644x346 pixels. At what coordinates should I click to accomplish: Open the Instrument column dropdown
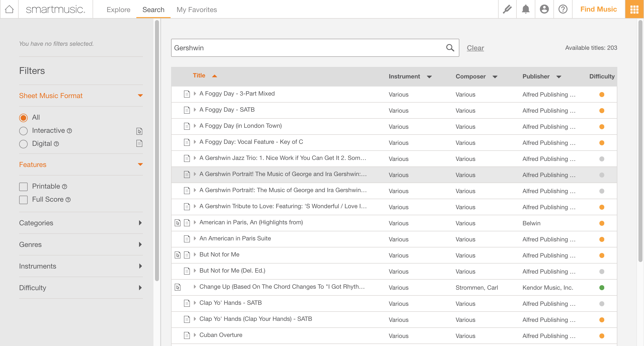point(429,77)
